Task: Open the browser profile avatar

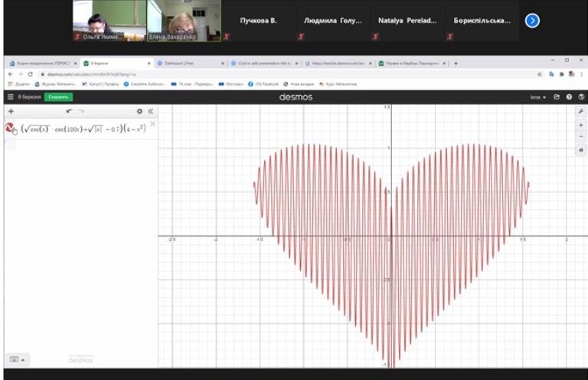Action: click(x=571, y=74)
